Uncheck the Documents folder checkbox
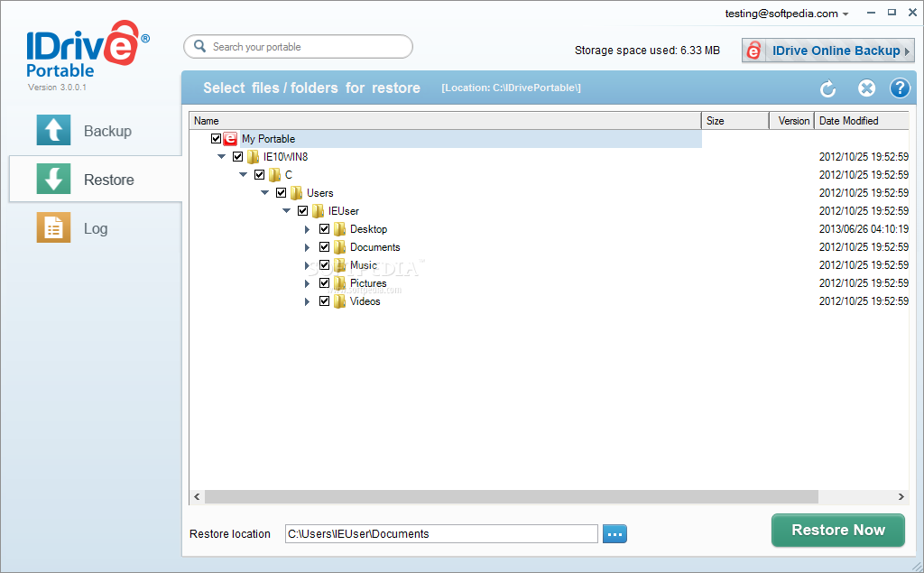This screenshot has width=924, height=573. (324, 247)
